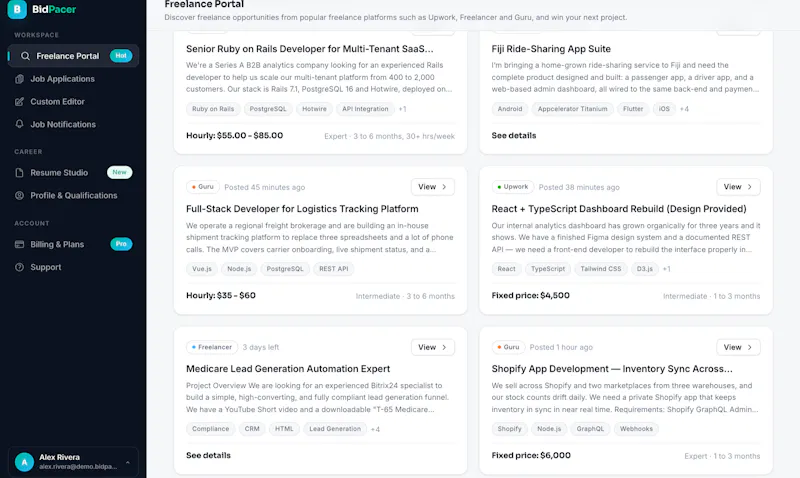
Task: Click the New badge on Resume Studio
Action: point(119,172)
